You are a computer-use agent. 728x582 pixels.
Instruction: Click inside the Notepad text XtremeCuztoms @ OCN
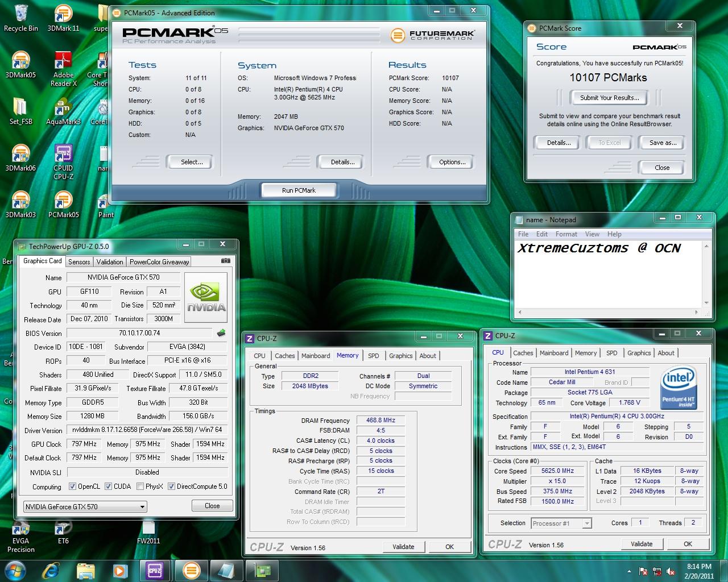pyautogui.click(x=599, y=248)
